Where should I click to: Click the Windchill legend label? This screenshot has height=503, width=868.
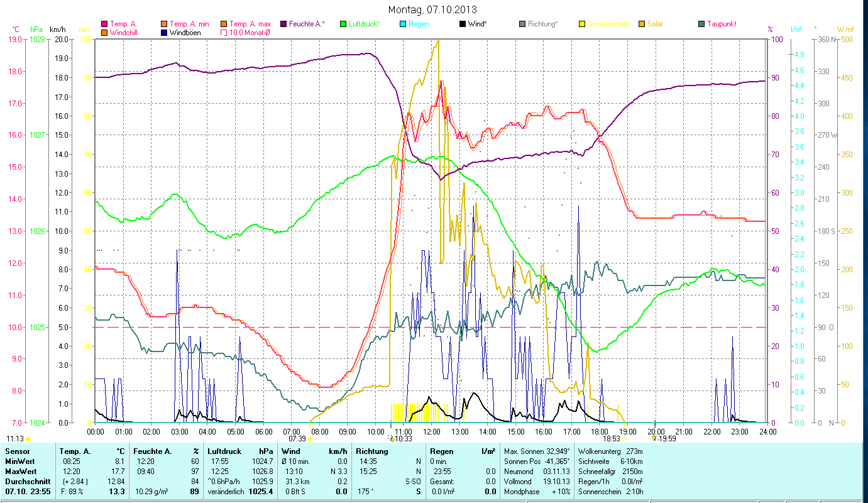(x=124, y=32)
